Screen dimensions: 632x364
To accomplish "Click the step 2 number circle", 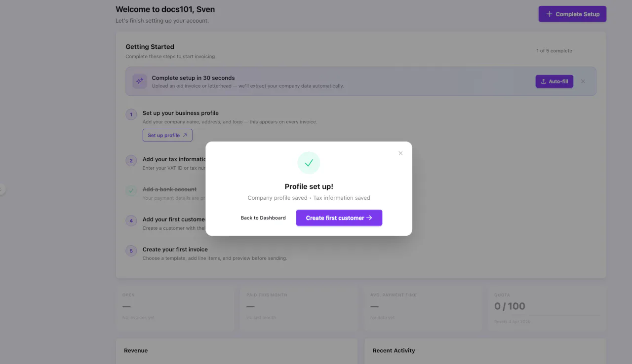I will click(131, 160).
